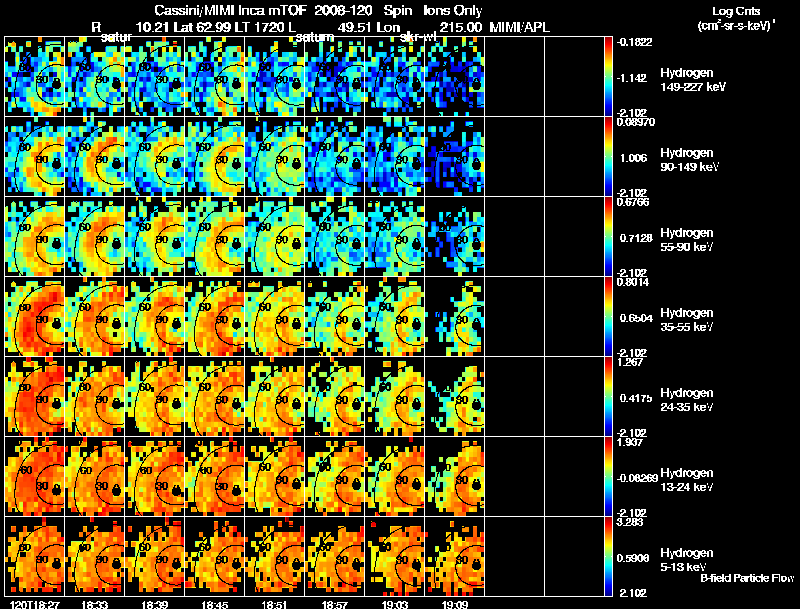Select the 19:03 image in Hydrogen 90-149 keV row
The width and height of the screenshot is (800, 609).
click(395, 157)
